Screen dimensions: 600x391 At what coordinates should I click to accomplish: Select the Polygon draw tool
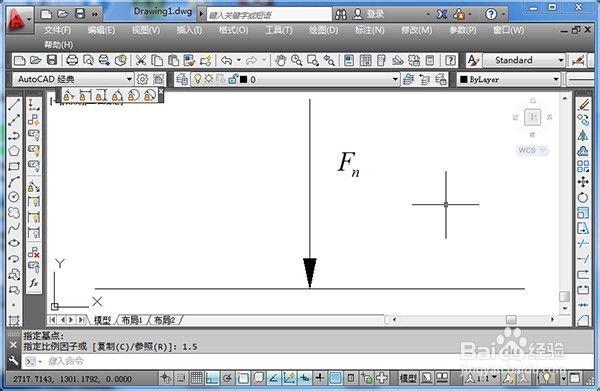14,151
